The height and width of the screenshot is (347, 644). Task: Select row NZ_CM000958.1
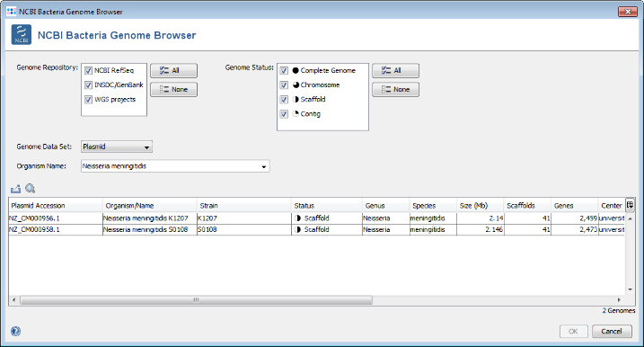[x=316, y=229]
